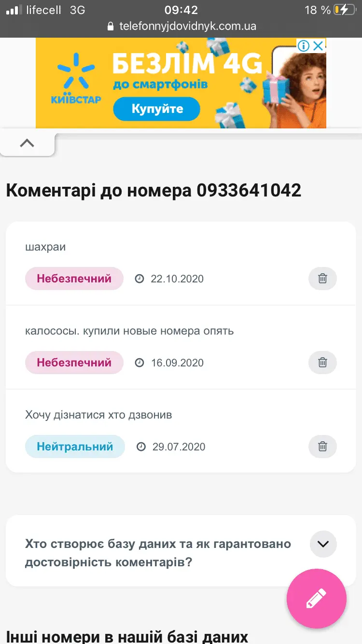Tap the clock icon beside date 29.07.2020
The image size is (362, 644).
click(x=141, y=447)
